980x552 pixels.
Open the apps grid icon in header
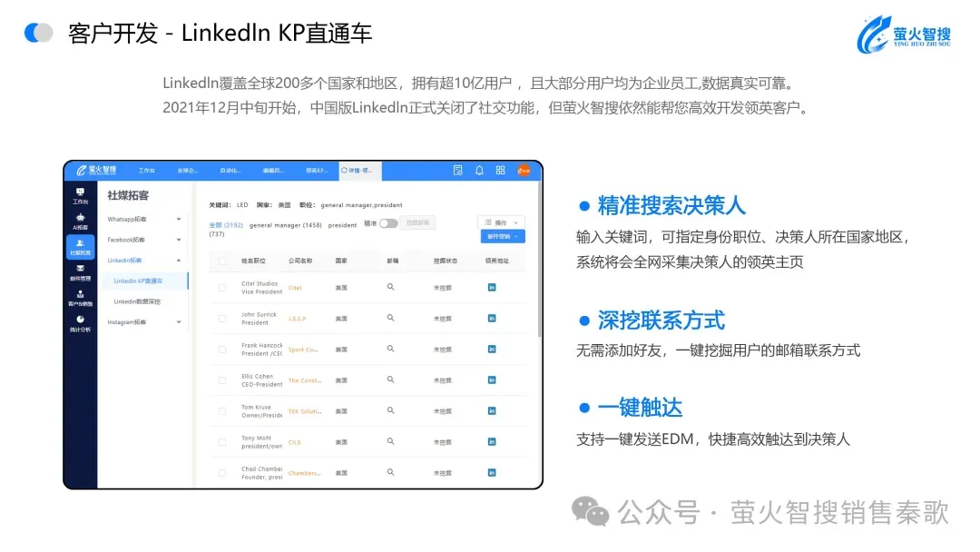[501, 171]
